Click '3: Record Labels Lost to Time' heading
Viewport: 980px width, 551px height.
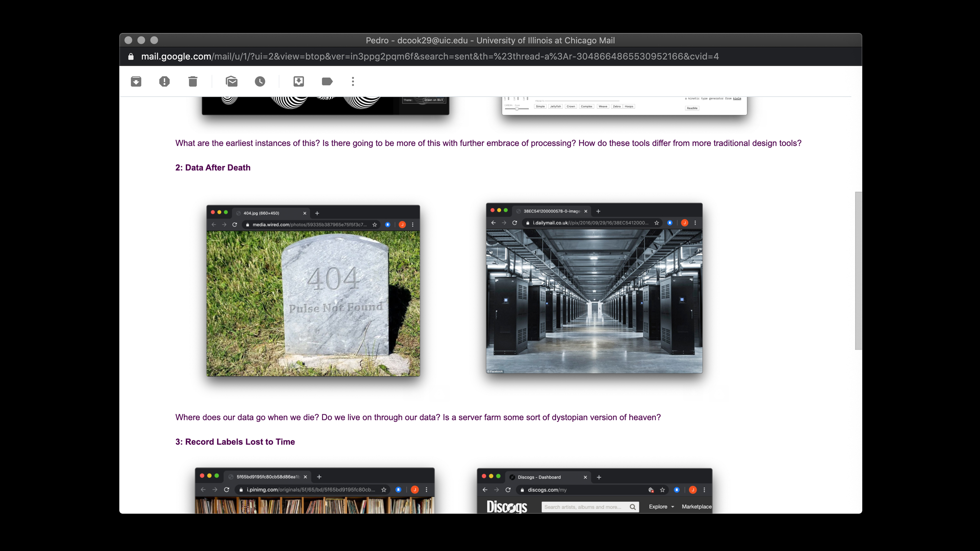(235, 442)
